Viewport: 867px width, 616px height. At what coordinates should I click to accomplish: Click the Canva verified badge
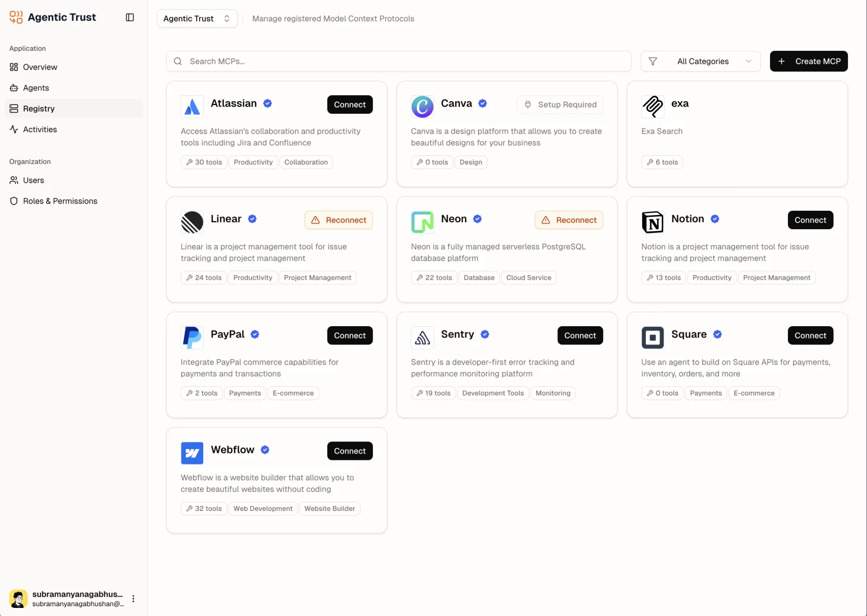[483, 103]
